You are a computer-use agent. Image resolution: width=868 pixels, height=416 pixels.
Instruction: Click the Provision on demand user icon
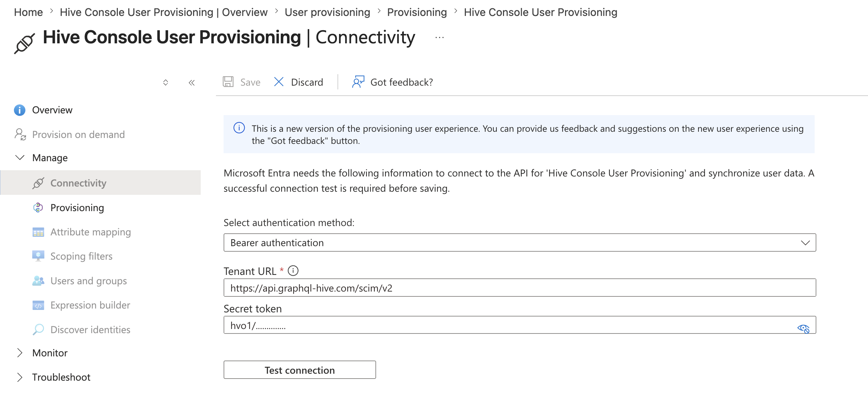point(20,134)
